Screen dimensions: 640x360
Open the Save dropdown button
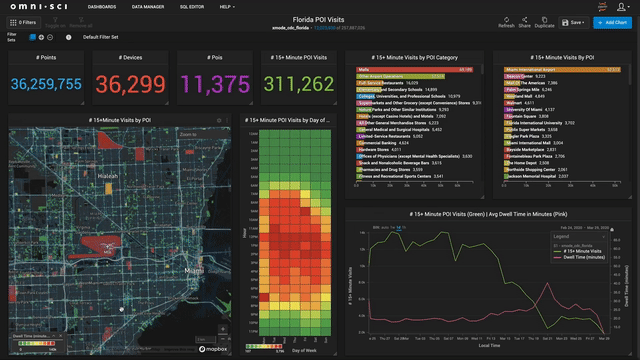pyautogui.click(x=573, y=23)
